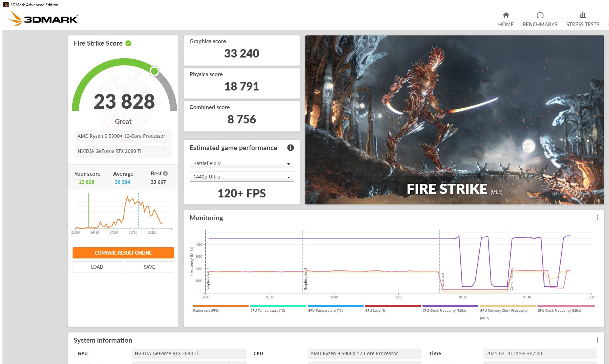The height and width of the screenshot is (364, 609).
Task: Click the Graphics test 1 marker line
Action: [x=206, y=262]
